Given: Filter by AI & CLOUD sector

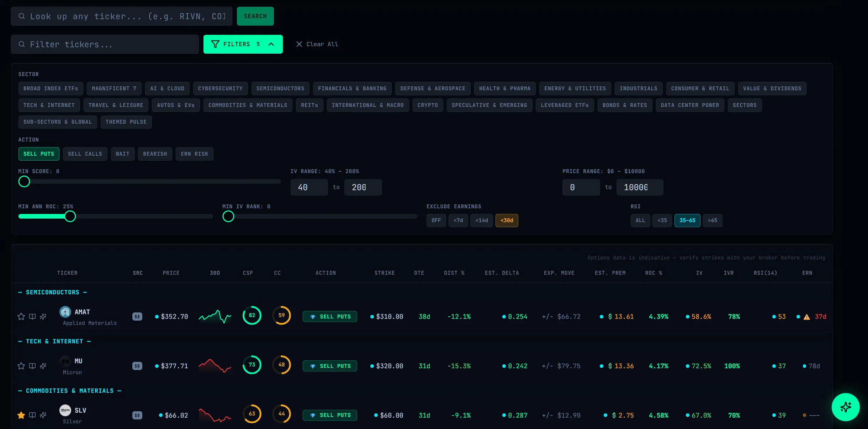Looking at the screenshot, I should tap(167, 89).
